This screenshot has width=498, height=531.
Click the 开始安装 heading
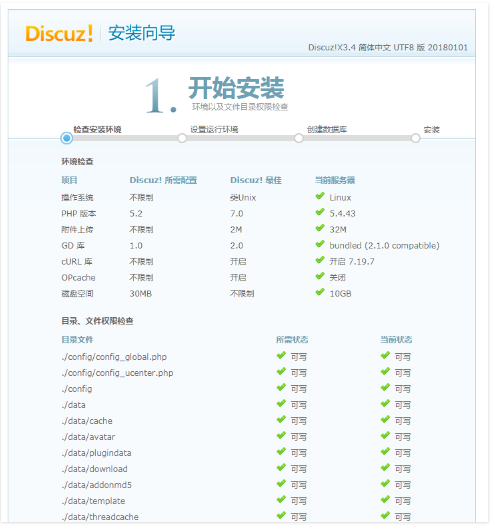tap(236, 88)
